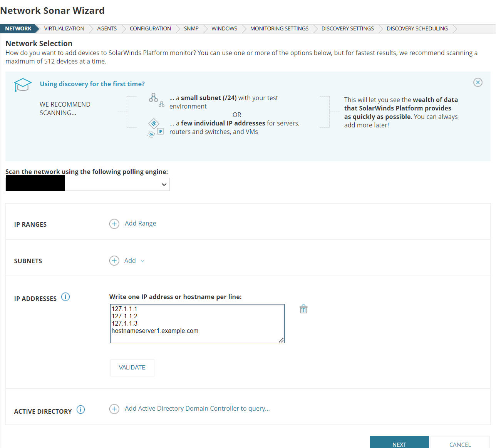The width and height of the screenshot is (496, 448).
Task: Click the plus icon in Subnets row
Action: pyautogui.click(x=114, y=261)
